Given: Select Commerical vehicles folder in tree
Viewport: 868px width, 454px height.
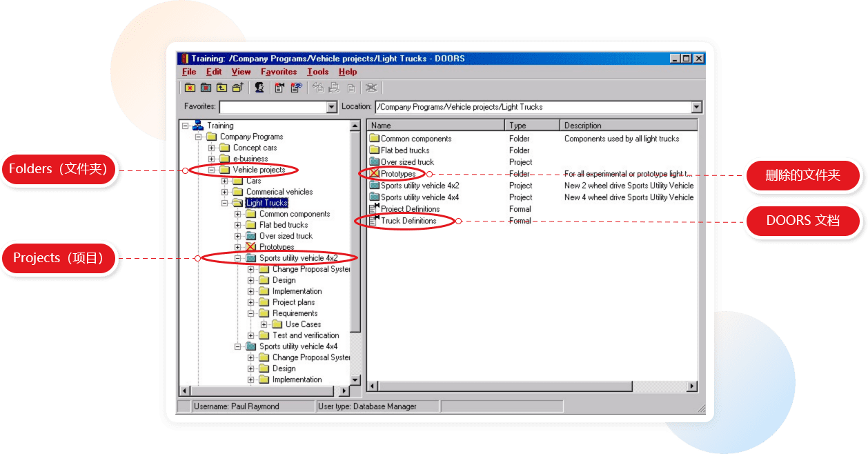Looking at the screenshot, I should coord(279,192).
